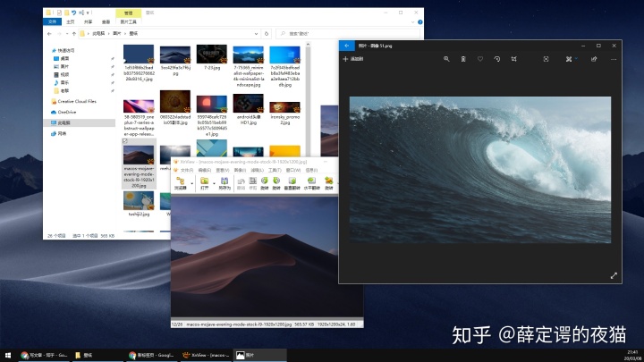
Task: Click the Open folder icon in XnView
Action: 204,183
